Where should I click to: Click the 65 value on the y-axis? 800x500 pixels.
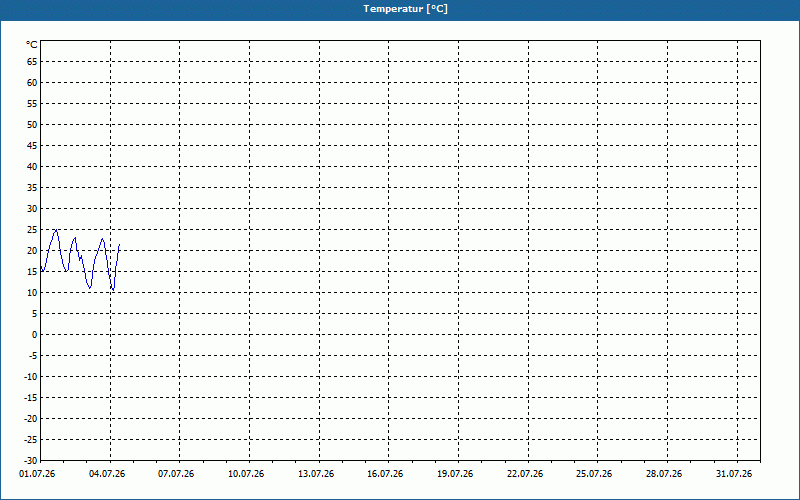(32, 62)
